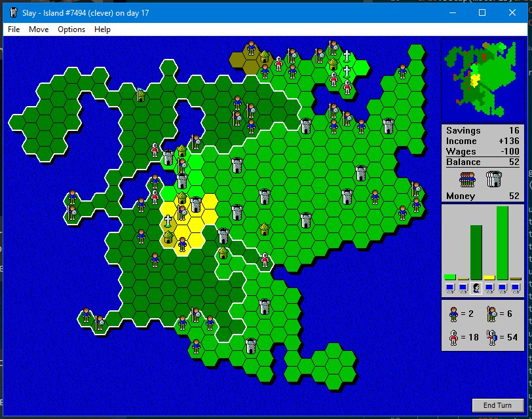Close the Slay window
The width and height of the screenshot is (532, 419).
tap(512, 13)
